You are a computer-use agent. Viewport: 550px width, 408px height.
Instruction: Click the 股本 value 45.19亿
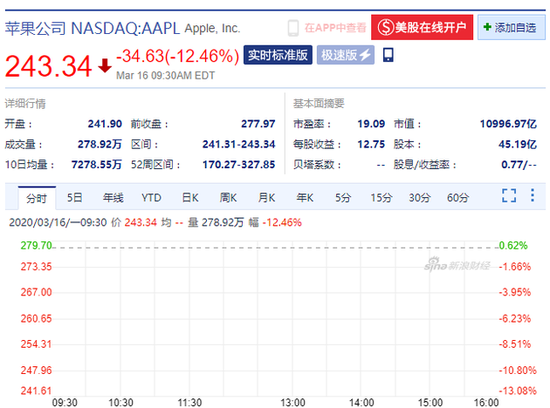coord(517,144)
